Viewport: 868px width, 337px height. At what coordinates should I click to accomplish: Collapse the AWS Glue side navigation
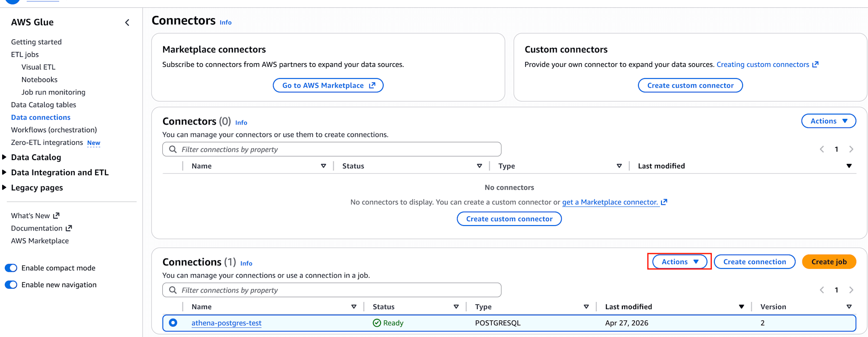pos(127,23)
